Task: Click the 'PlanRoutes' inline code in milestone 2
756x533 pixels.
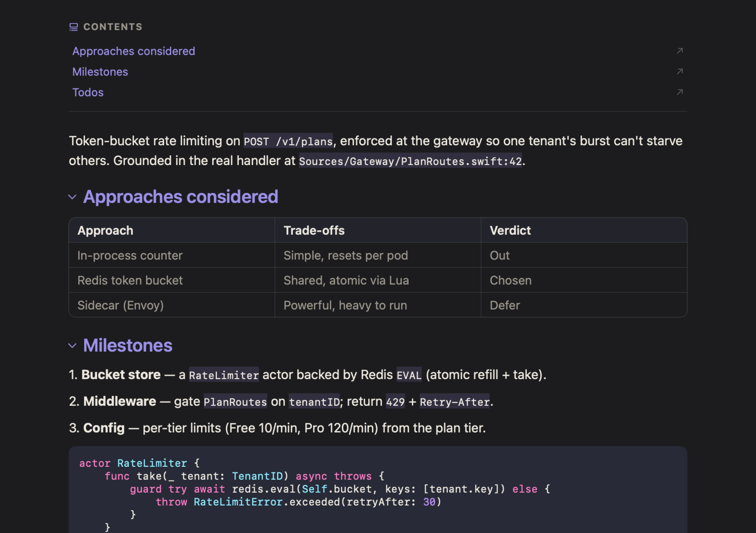Action: [x=235, y=401]
